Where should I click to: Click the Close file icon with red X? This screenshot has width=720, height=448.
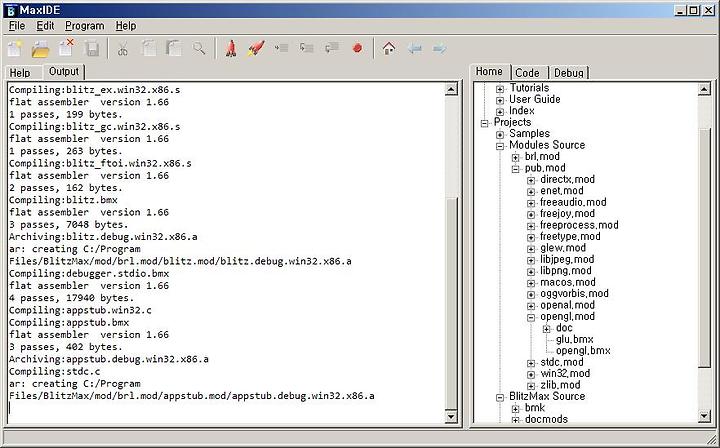tap(66, 48)
